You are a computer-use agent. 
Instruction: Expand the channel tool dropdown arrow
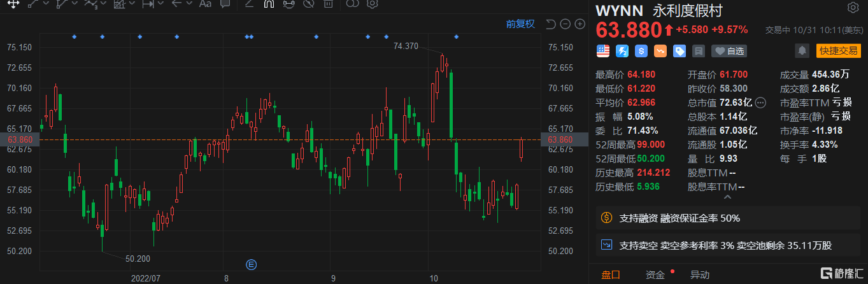(75, 4)
